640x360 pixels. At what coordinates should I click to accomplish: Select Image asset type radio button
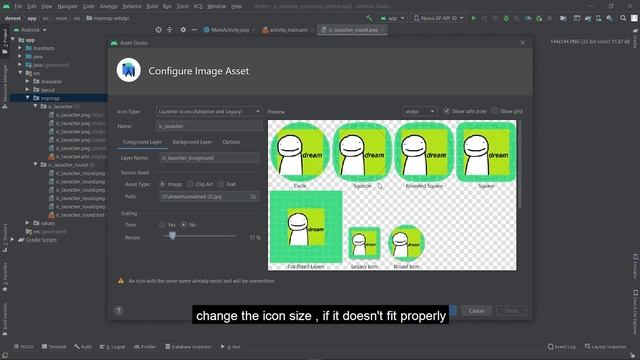point(162,184)
